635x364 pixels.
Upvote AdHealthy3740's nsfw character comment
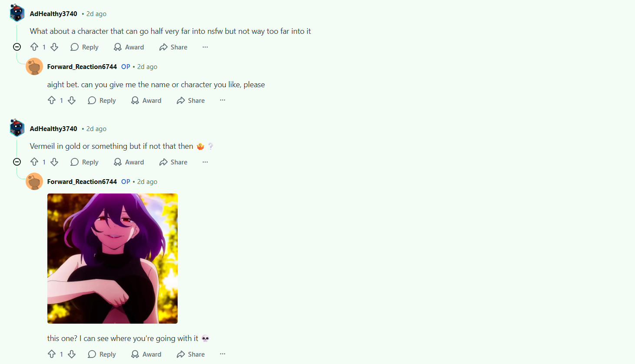click(34, 47)
